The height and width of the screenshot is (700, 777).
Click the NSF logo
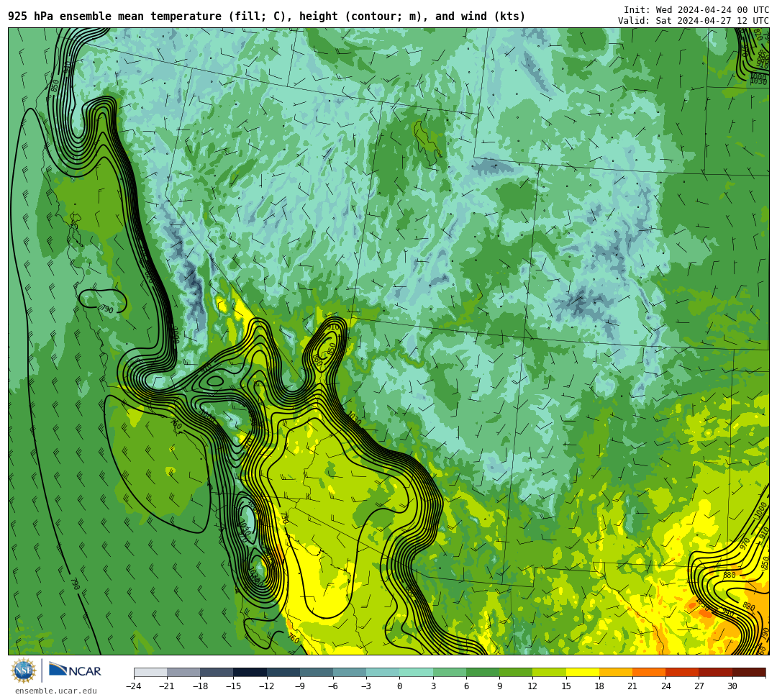point(23,671)
